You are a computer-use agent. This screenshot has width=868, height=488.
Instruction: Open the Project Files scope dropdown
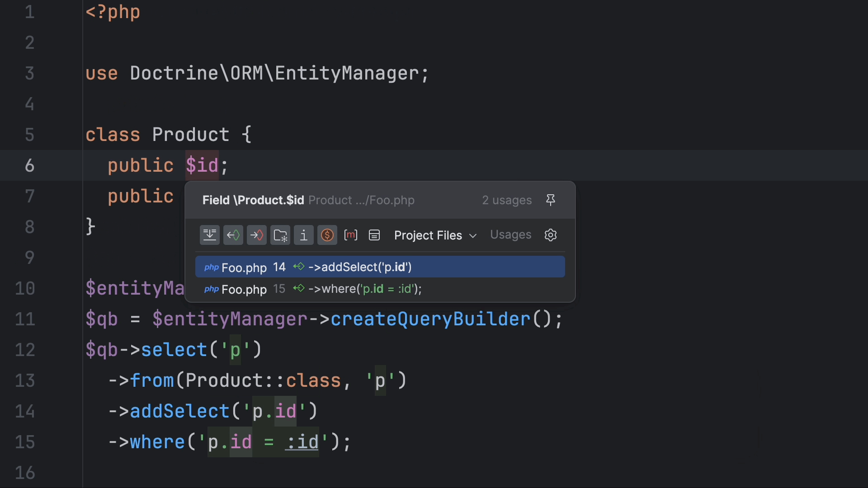pyautogui.click(x=428, y=235)
